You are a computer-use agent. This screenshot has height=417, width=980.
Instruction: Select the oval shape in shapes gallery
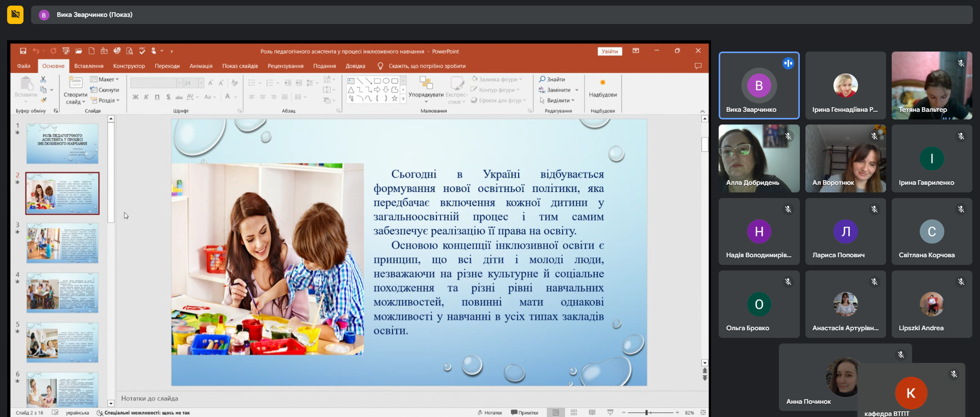(386, 81)
